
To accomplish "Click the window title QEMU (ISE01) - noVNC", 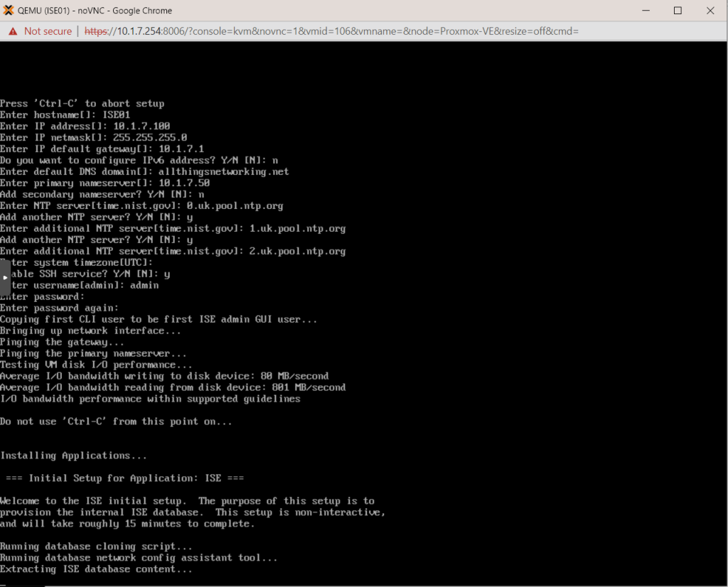I will [95, 10].
